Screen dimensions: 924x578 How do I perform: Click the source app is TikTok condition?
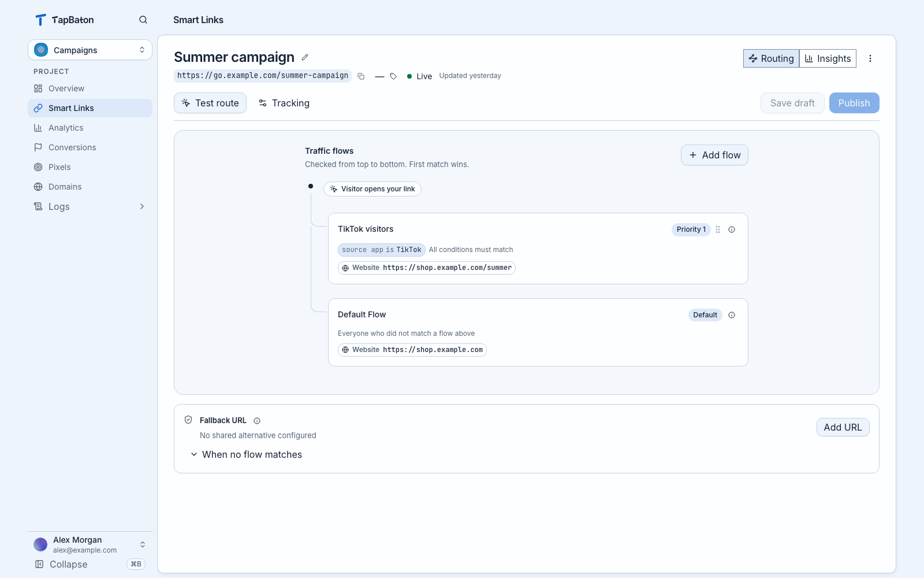click(382, 250)
